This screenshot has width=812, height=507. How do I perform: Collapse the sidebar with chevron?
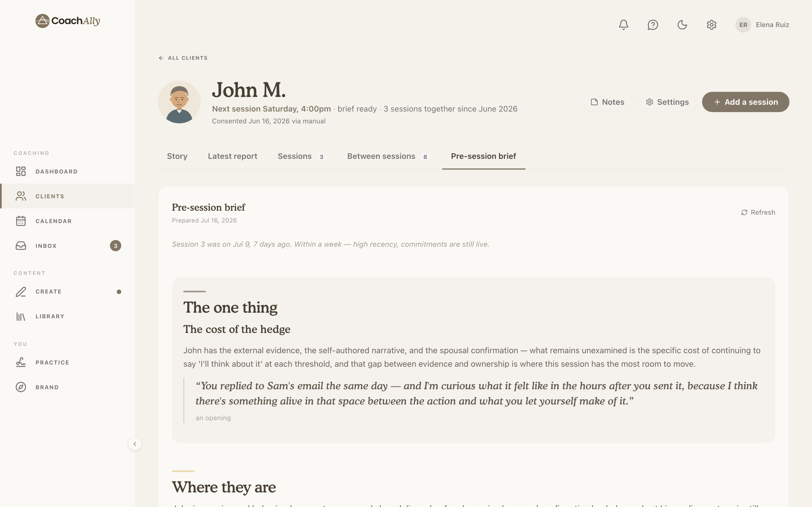134,444
